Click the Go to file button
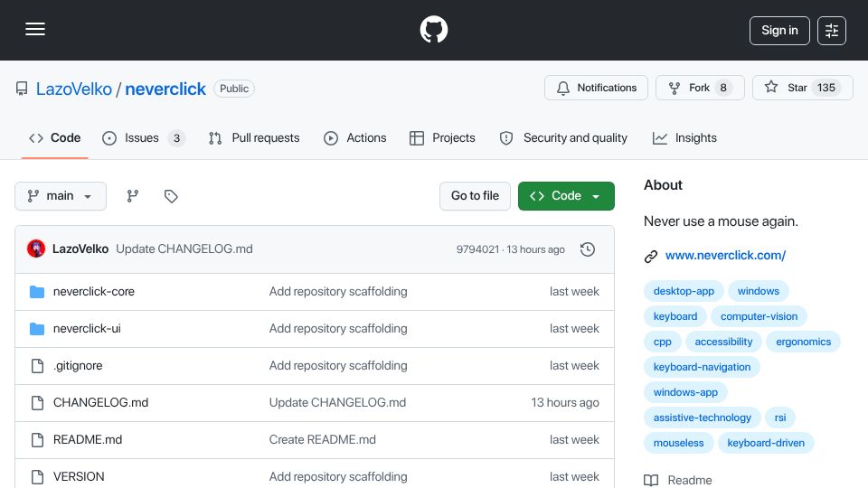This screenshot has height=488, width=868. point(475,196)
